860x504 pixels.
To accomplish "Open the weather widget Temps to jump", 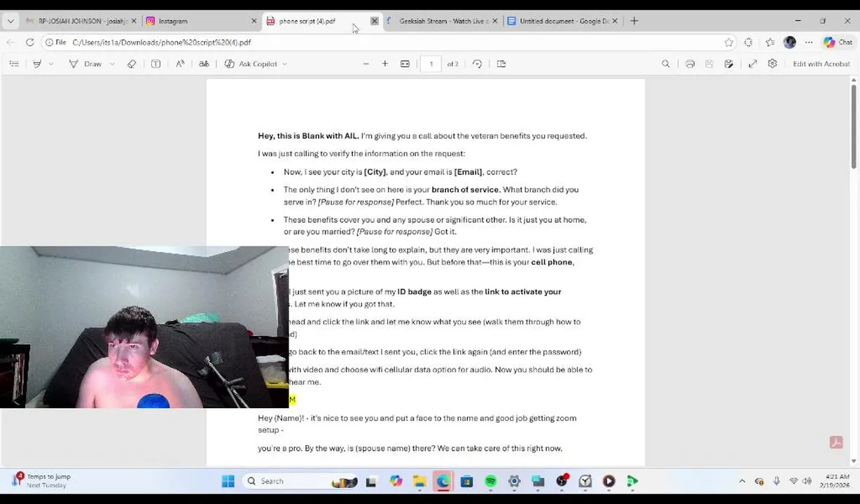I will pyautogui.click(x=41, y=481).
